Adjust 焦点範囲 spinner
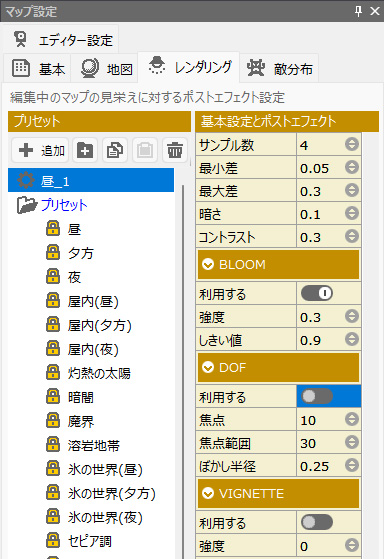The width and height of the screenshot is (384, 559). pyautogui.click(x=352, y=442)
